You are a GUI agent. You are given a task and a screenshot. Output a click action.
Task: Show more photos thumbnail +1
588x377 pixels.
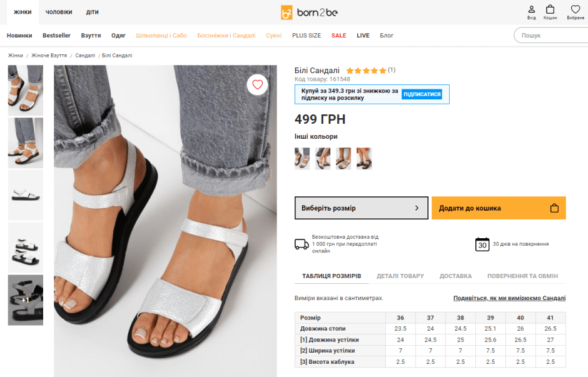click(26, 300)
